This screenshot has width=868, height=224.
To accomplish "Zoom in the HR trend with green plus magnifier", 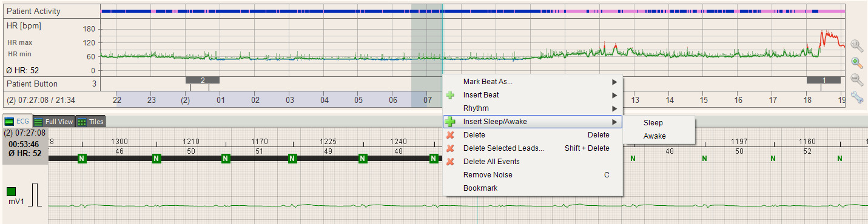I will click(856, 62).
